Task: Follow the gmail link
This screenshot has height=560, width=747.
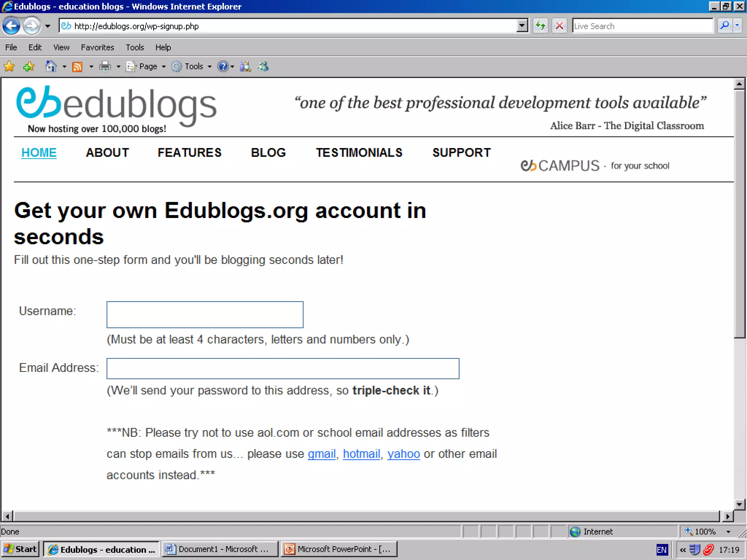Action: (321, 454)
